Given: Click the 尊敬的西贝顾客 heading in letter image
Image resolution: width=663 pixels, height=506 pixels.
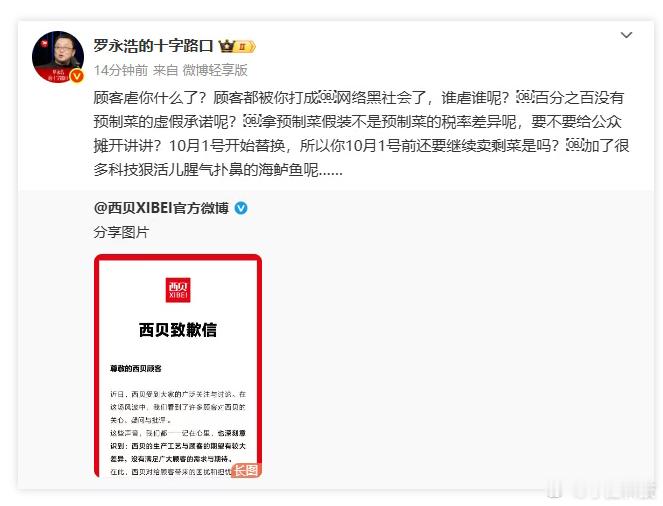Looking at the screenshot, I should coord(136,369).
